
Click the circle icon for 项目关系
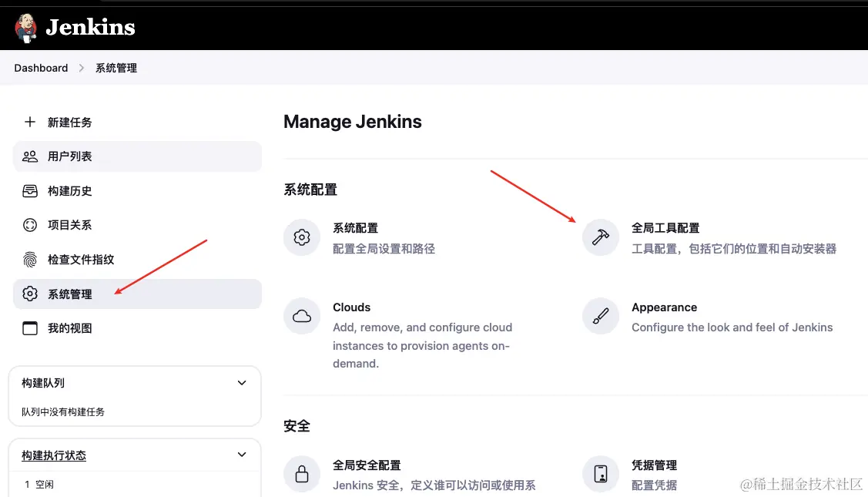click(30, 225)
